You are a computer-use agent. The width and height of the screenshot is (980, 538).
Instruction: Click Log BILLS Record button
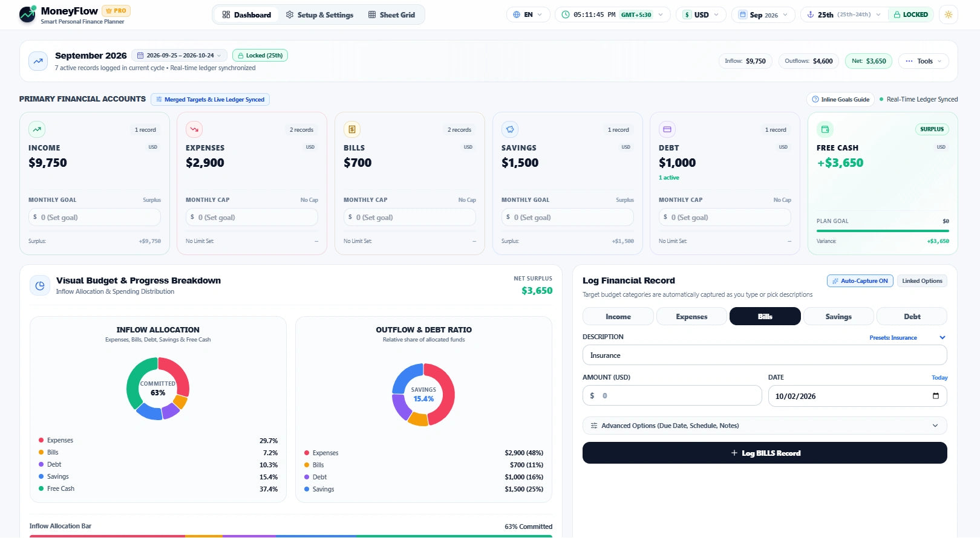[765, 453]
